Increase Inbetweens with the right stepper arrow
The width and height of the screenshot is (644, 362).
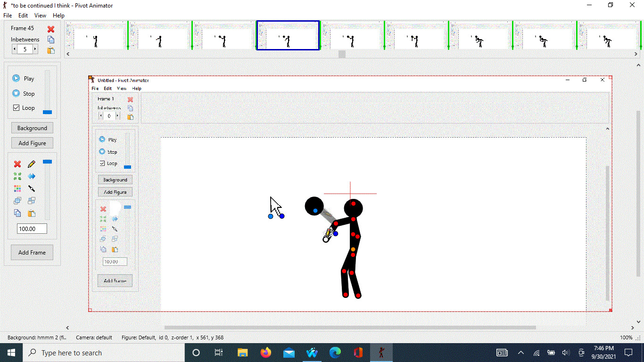[x=36, y=49]
